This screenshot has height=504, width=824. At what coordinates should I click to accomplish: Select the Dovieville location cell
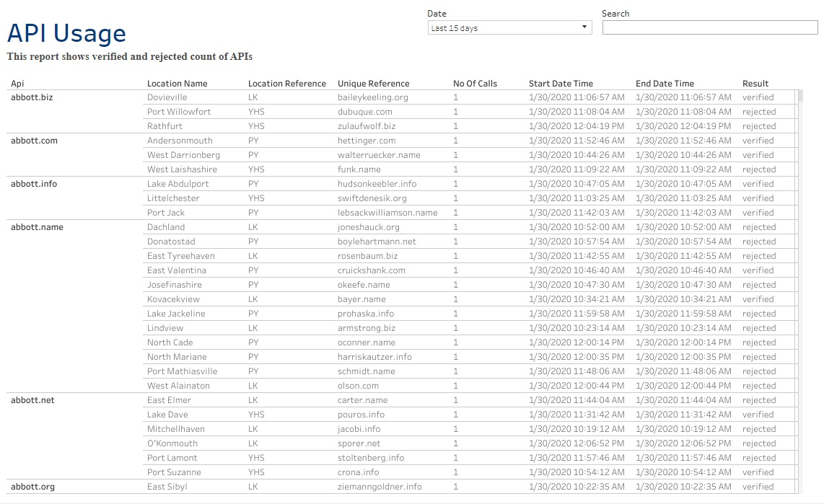(x=167, y=97)
